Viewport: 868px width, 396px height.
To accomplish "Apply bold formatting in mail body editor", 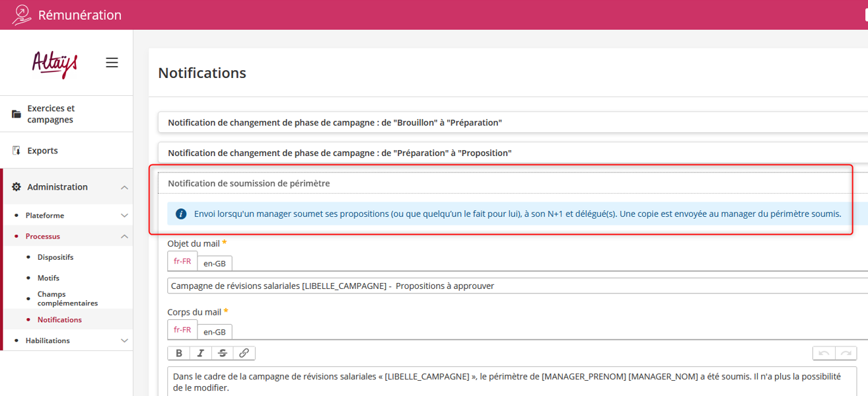I will coord(179,353).
